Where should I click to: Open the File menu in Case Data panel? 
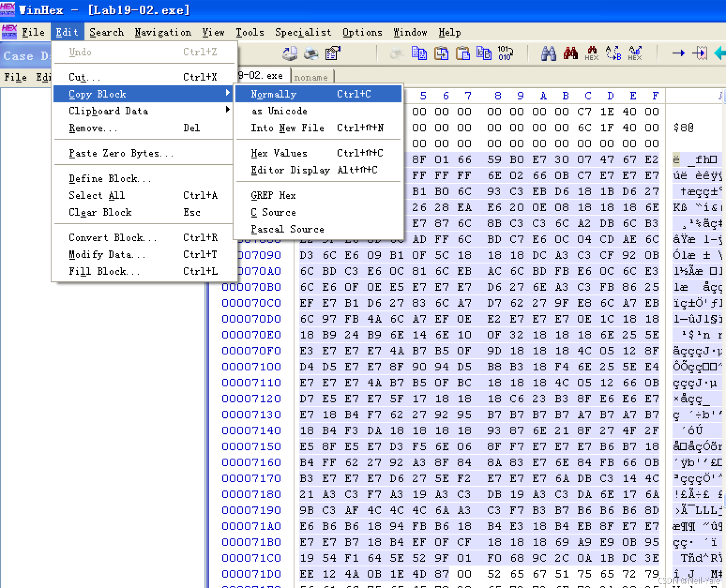tap(16, 77)
